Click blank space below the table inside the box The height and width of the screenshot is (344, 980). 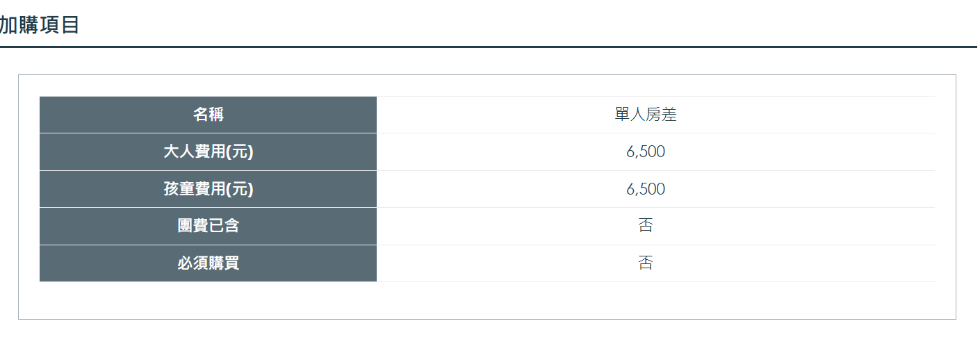[x=487, y=300]
